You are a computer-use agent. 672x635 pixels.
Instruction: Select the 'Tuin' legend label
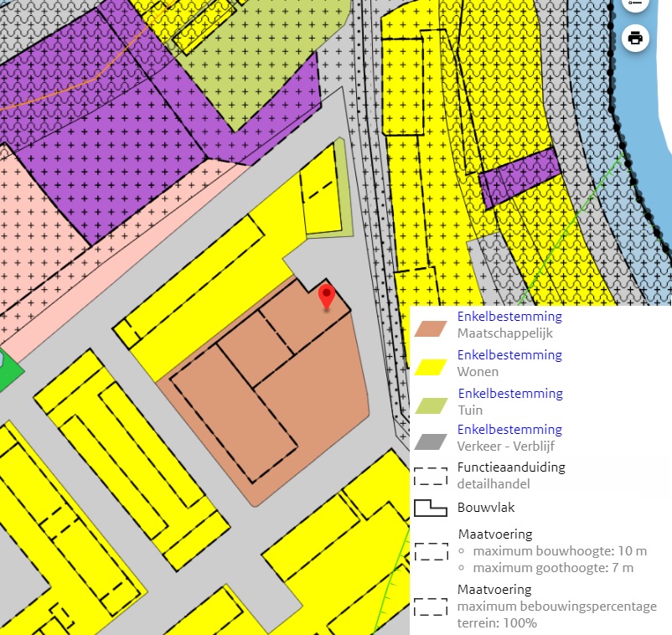click(470, 410)
